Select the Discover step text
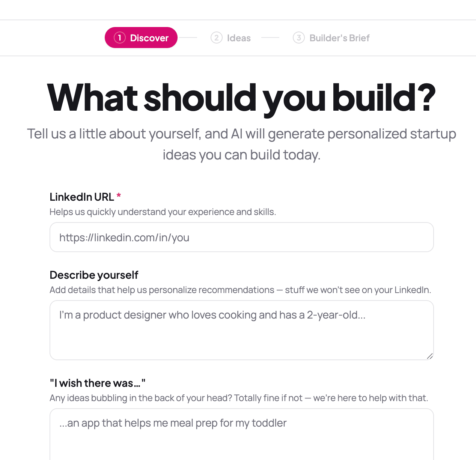The width and height of the screenshot is (476, 460). (x=149, y=38)
